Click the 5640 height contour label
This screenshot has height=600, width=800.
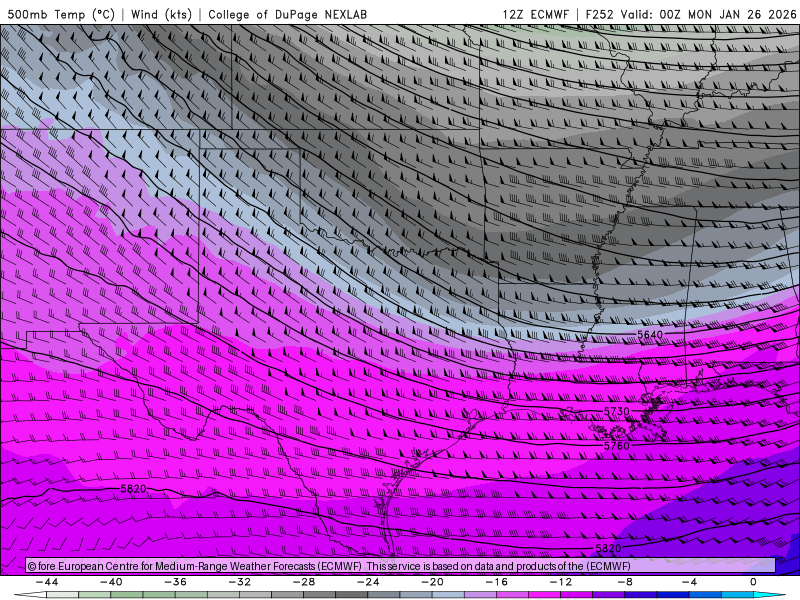(649, 335)
